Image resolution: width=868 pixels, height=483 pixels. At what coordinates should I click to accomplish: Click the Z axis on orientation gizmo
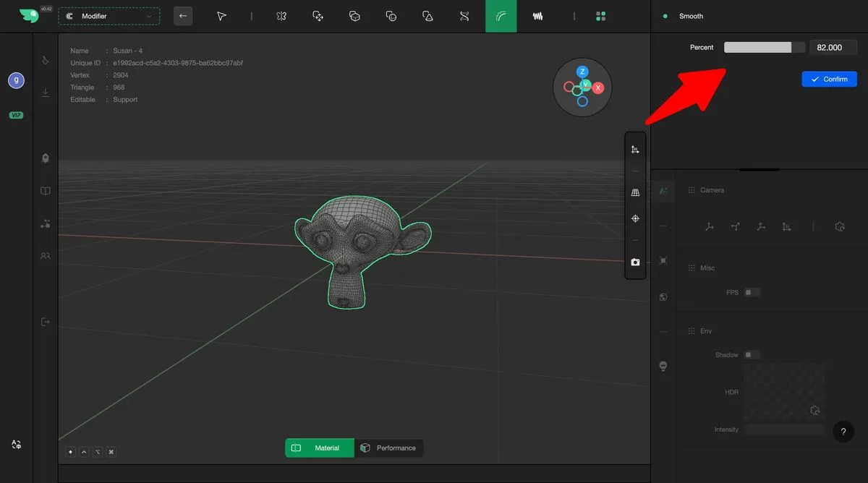pyautogui.click(x=582, y=72)
